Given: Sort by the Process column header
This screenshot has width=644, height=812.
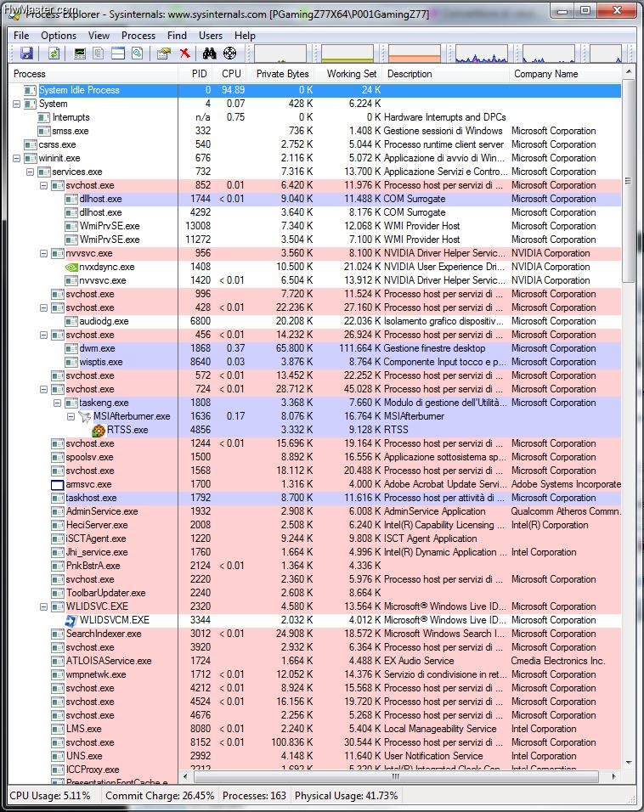Looking at the screenshot, I should [x=93, y=74].
